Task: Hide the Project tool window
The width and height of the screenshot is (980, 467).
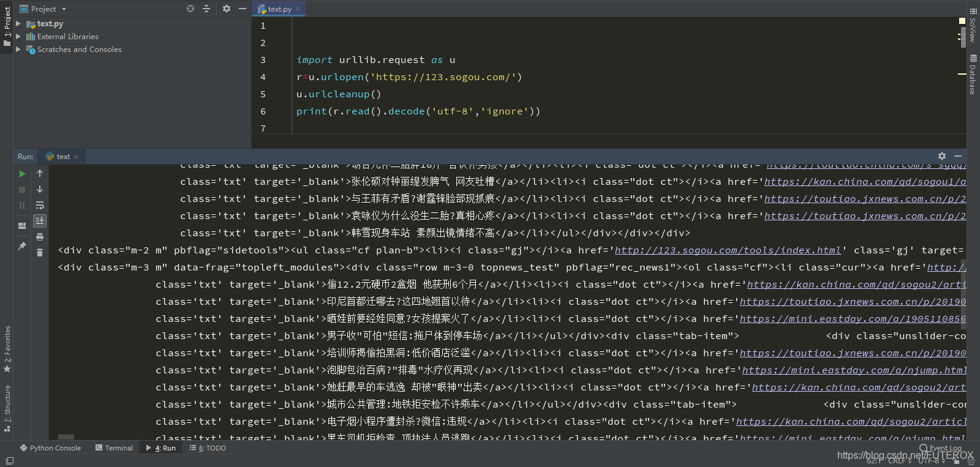Action: coord(243,9)
